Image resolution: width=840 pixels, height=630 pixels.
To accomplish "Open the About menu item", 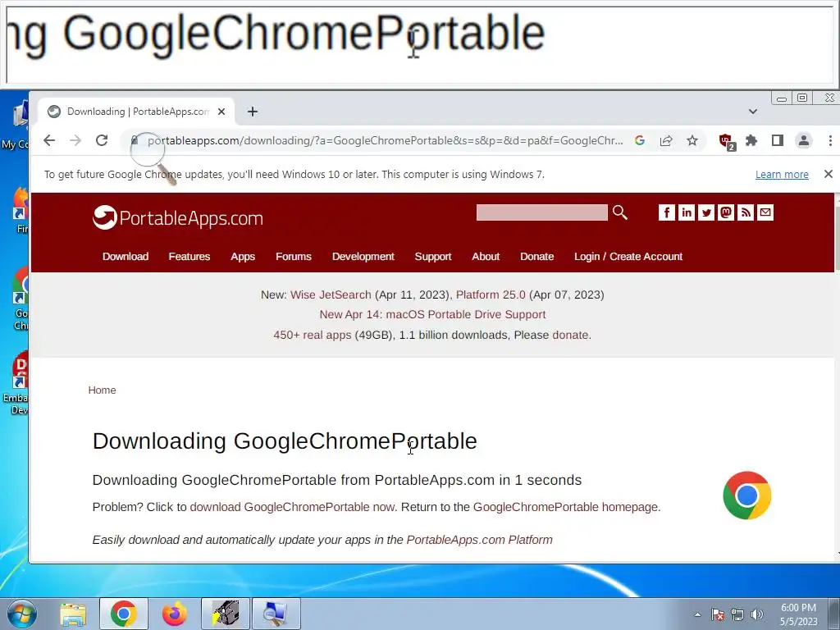I will point(486,256).
